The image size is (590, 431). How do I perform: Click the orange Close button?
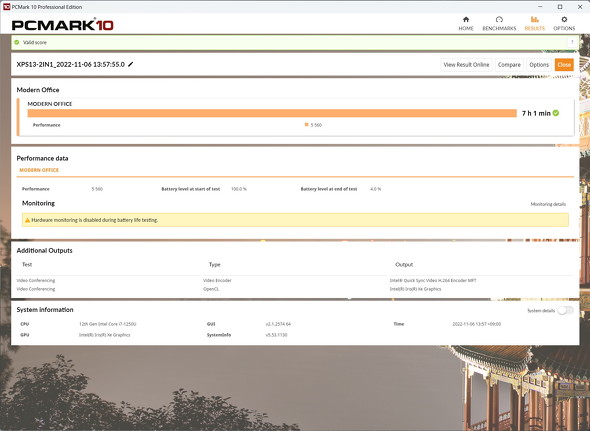click(x=564, y=65)
